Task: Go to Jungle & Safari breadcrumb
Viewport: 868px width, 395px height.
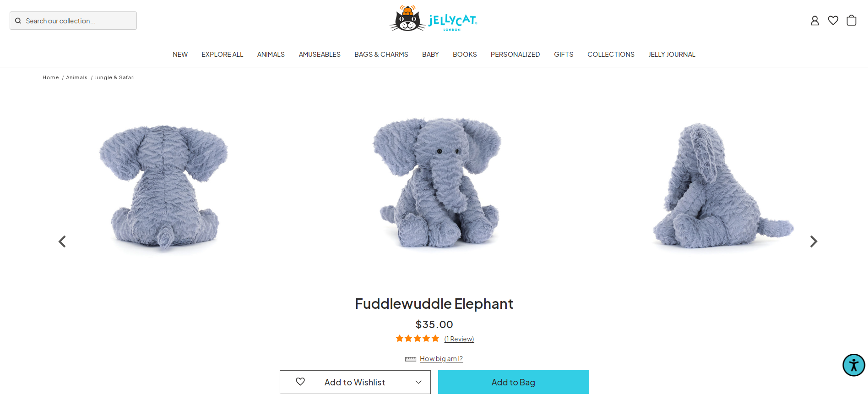Action: pos(114,77)
